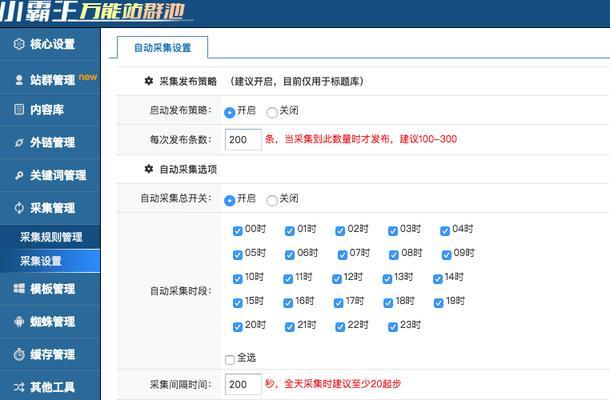The width and height of the screenshot is (610, 400).
Task: Toggle the 17时 checkbox
Action: coord(338,303)
